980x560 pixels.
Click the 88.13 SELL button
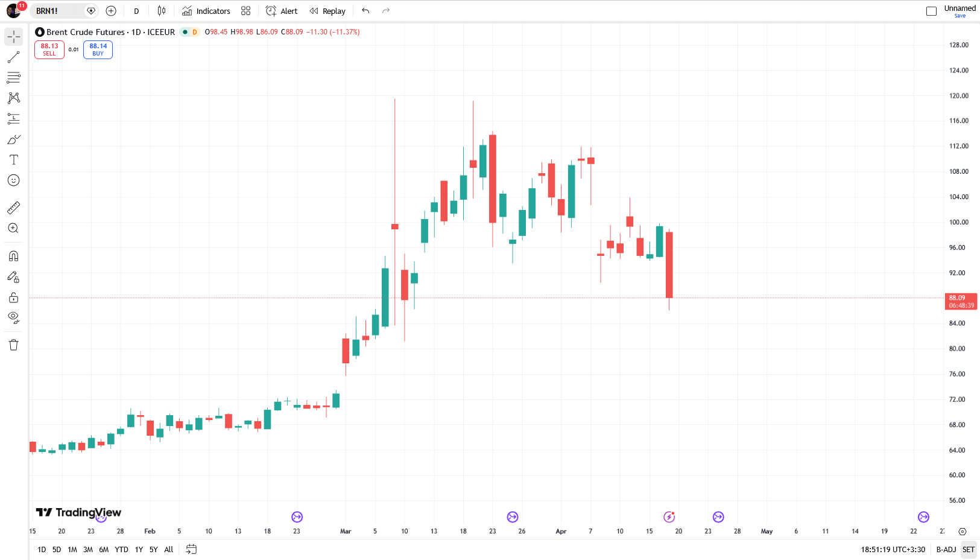tap(49, 49)
